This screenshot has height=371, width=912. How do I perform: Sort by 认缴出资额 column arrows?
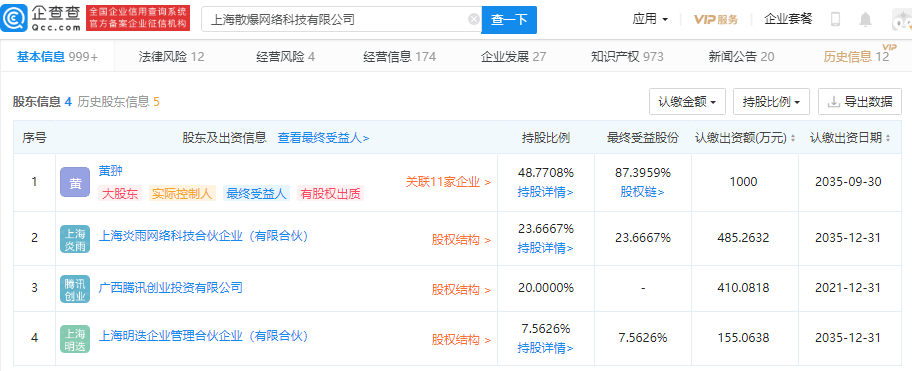[x=792, y=138]
